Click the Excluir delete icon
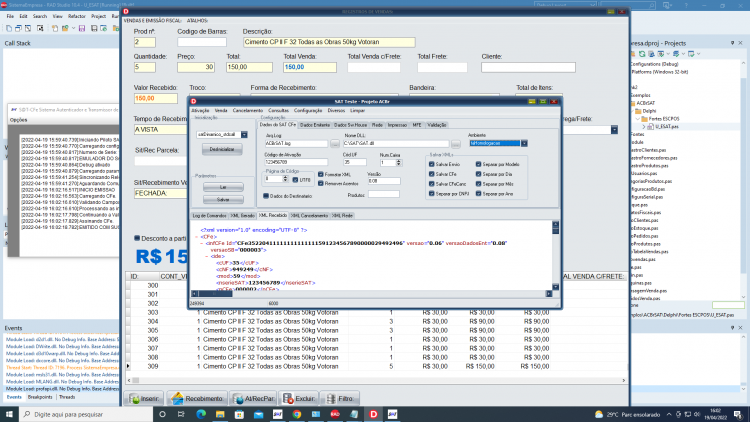The width and height of the screenshot is (750, 422). (288, 399)
